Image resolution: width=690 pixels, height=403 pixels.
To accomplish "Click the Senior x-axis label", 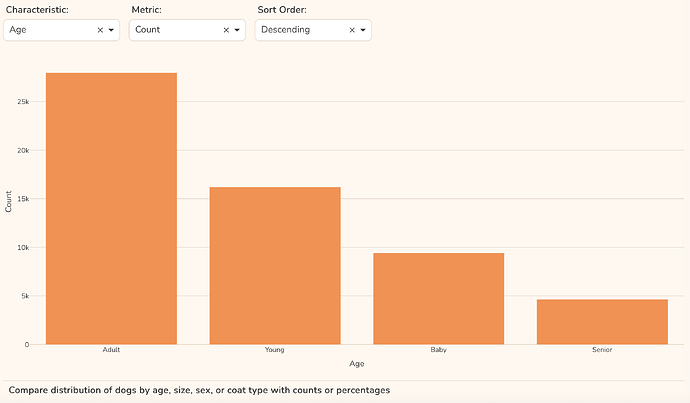I will [x=602, y=350].
